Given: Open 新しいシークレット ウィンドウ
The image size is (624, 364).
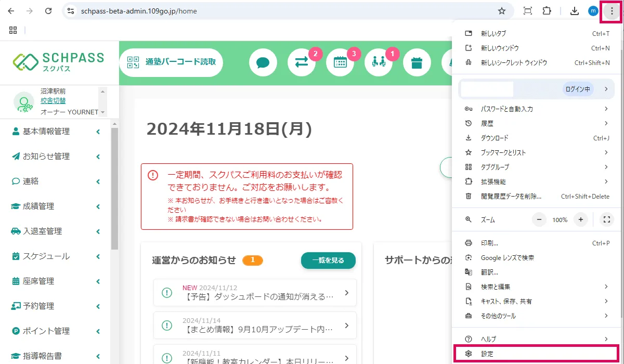Looking at the screenshot, I should click(537, 62).
